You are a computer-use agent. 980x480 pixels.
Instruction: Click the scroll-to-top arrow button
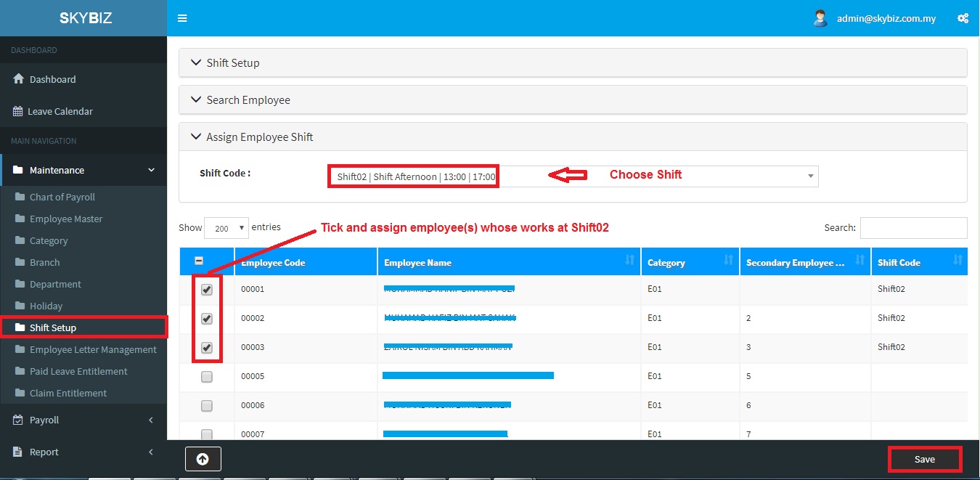click(203, 459)
